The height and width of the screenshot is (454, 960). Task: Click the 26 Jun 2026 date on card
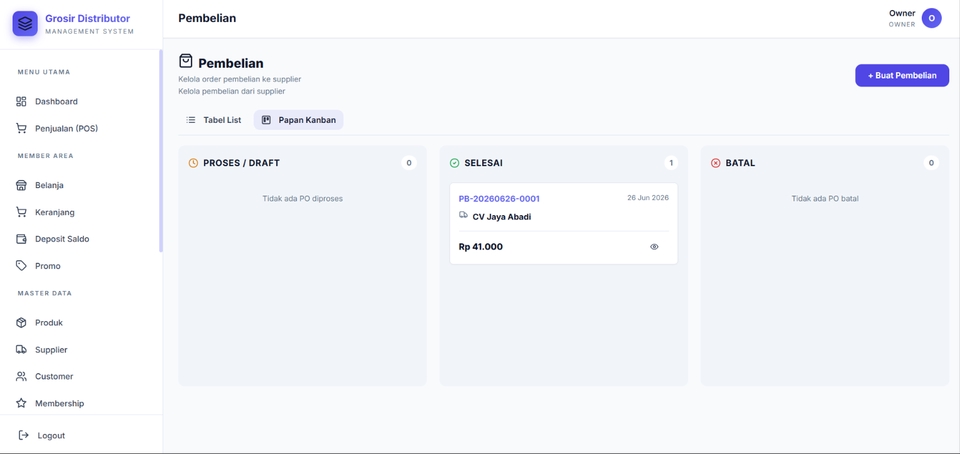click(x=648, y=198)
